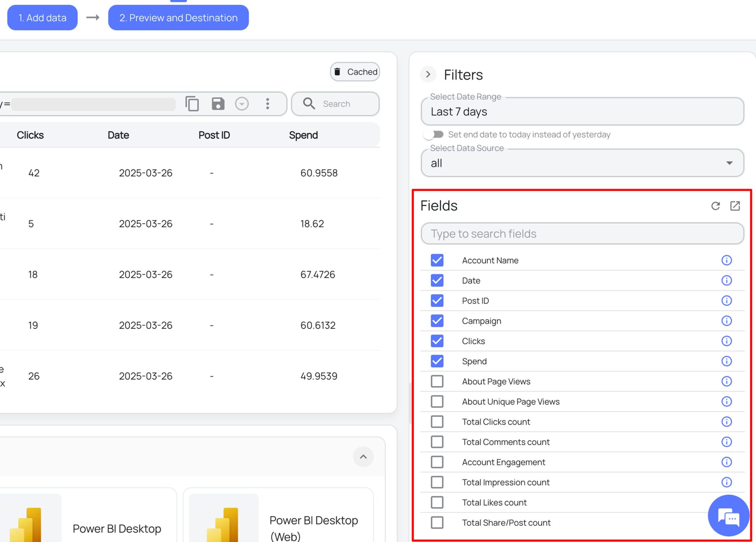This screenshot has width=756, height=542.
Task: Collapse the Filters panel chevron
Action: 428,74
